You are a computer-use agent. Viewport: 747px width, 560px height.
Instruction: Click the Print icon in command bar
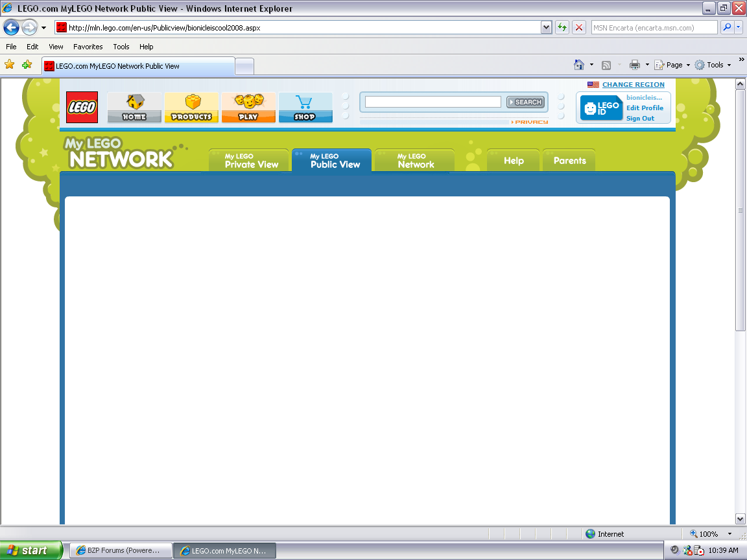click(635, 65)
